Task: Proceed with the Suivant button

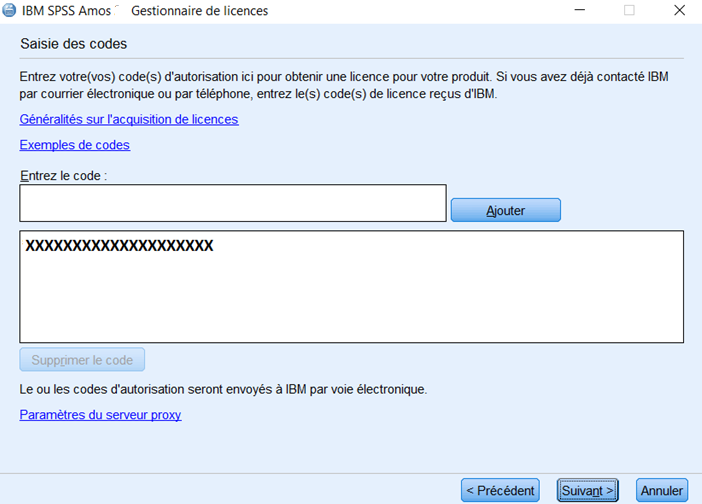Action: [587, 491]
